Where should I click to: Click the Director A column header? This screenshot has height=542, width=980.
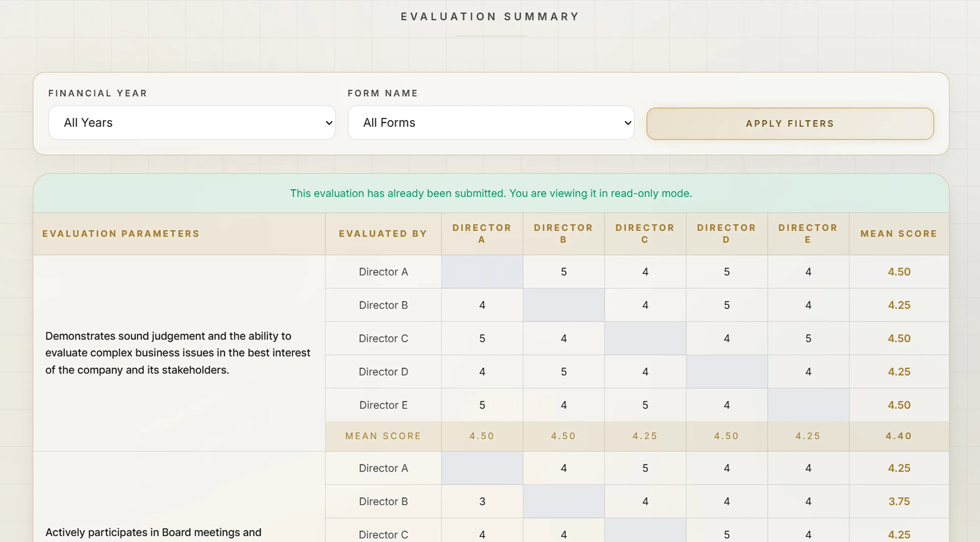click(482, 233)
